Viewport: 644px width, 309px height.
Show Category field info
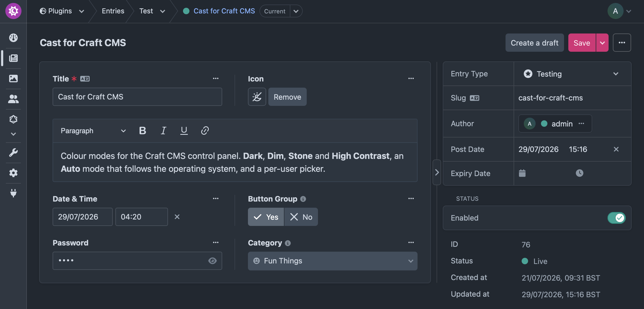click(x=288, y=243)
